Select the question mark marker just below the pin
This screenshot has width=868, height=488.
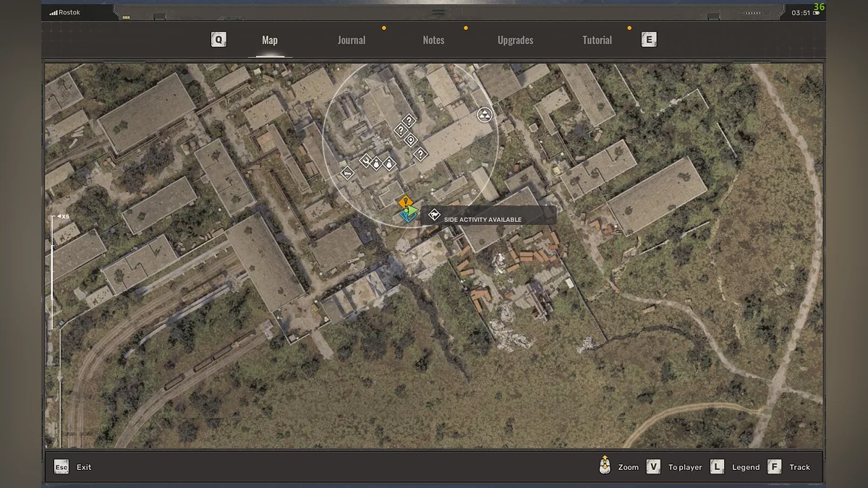coord(420,154)
